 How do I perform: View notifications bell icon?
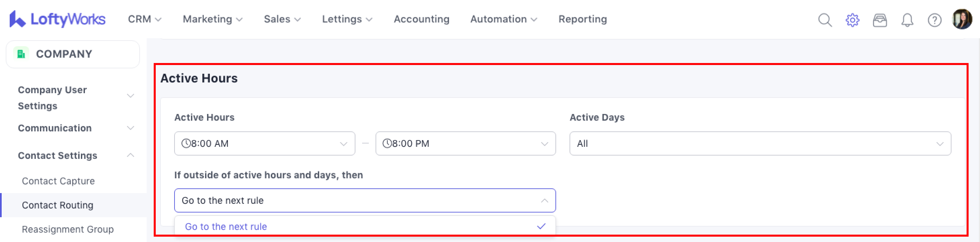point(907,20)
